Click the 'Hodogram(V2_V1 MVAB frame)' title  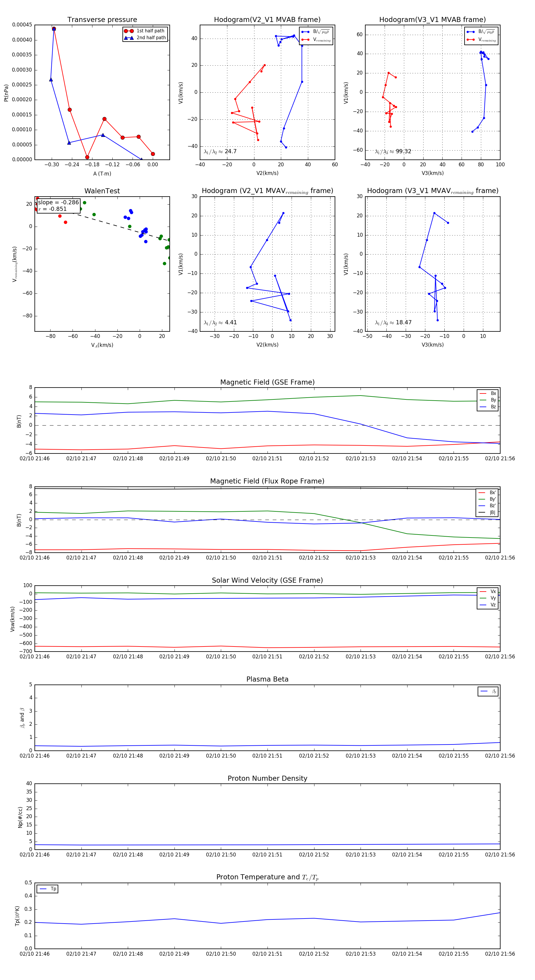click(267, 20)
